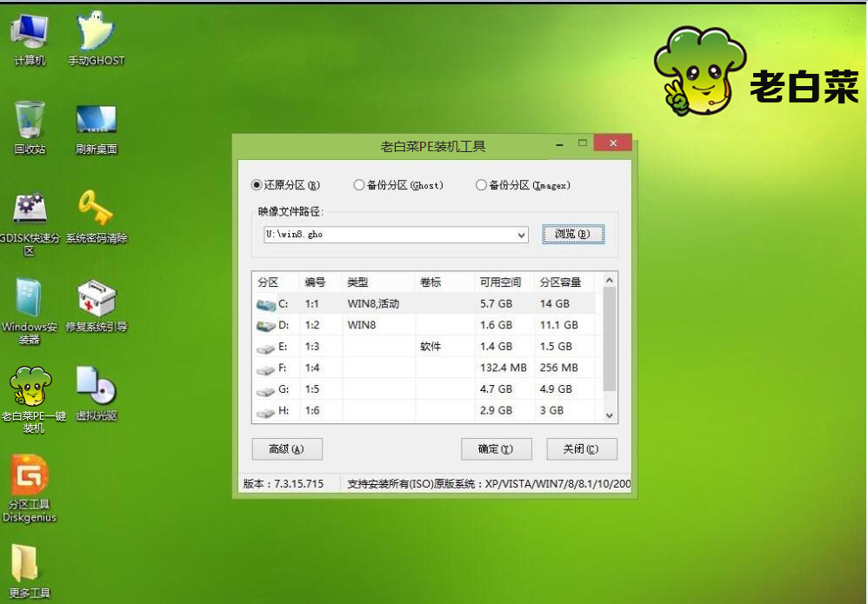Click the '11.1 GB' capacity cell

[559, 325]
